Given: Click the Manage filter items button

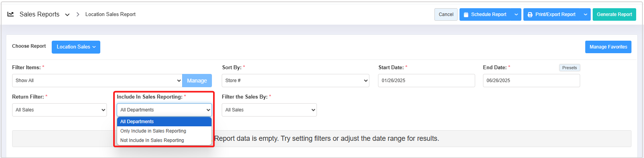Looking at the screenshot, I should pos(197,81).
